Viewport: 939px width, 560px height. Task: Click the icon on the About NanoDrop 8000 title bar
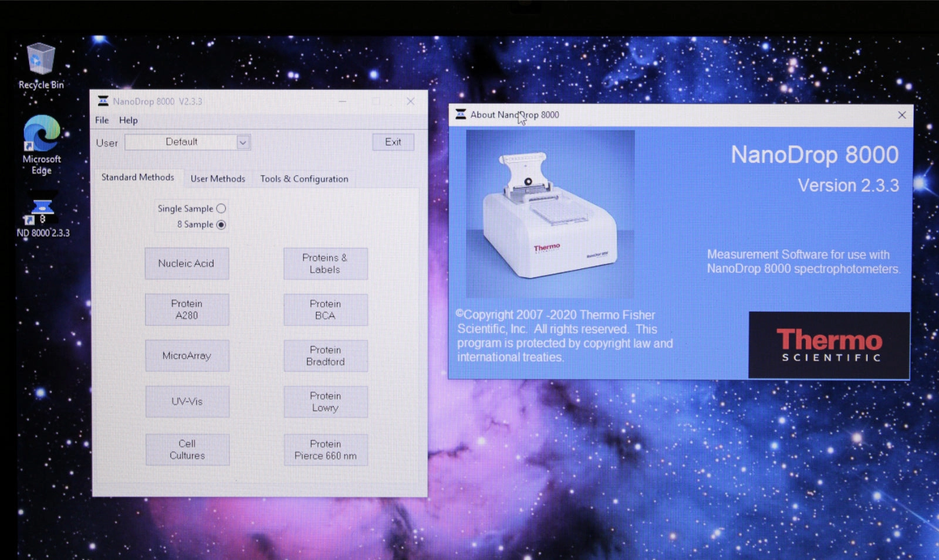pos(459,115)
